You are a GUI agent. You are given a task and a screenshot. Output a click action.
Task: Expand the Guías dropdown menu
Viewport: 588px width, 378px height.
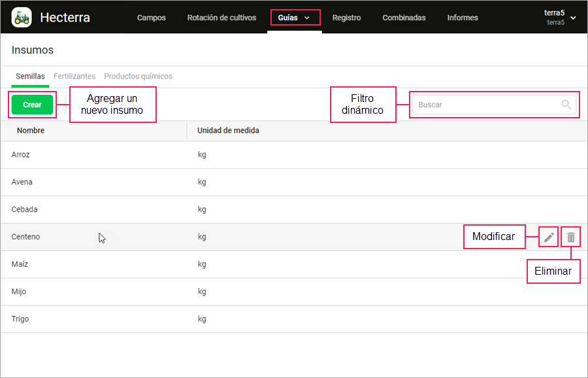click(x=295, y=18)
